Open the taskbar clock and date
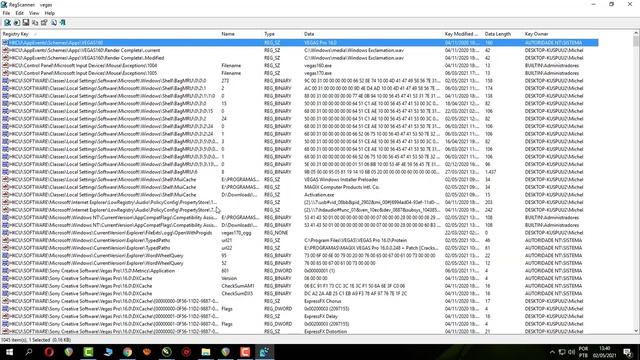640x360 pixels. [x=604, y=352]
